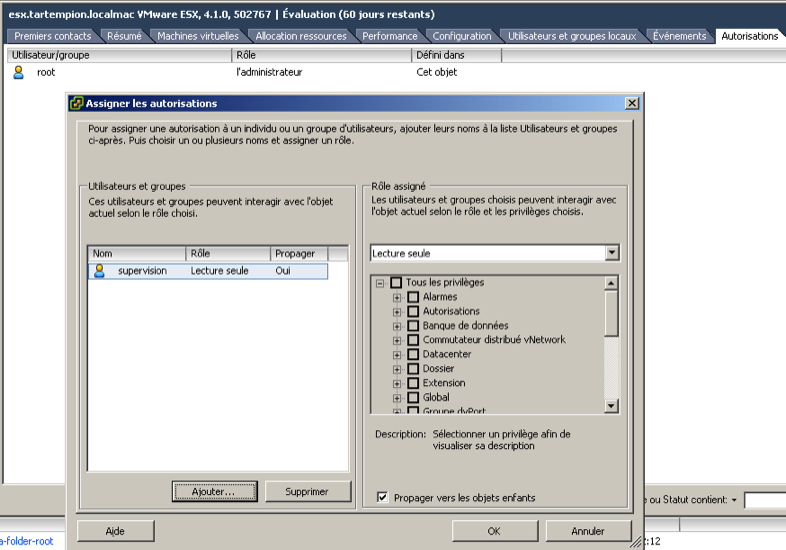Open the Lecture seule role dropdown
Viewport: 786px width, 550px height.
coord(612,253)
